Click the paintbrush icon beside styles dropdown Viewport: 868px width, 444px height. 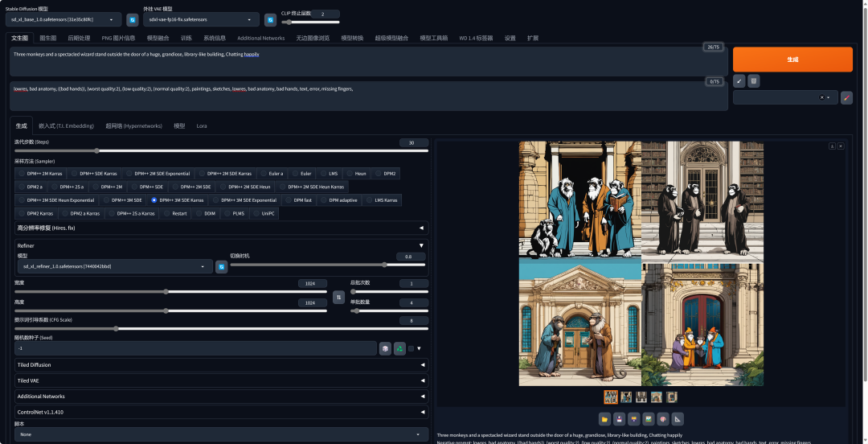point(846,97)
